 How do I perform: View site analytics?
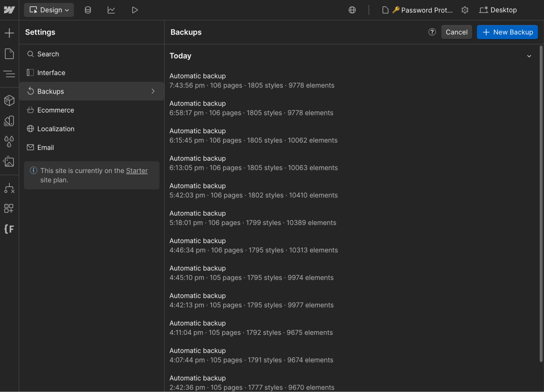click(111, 10)
